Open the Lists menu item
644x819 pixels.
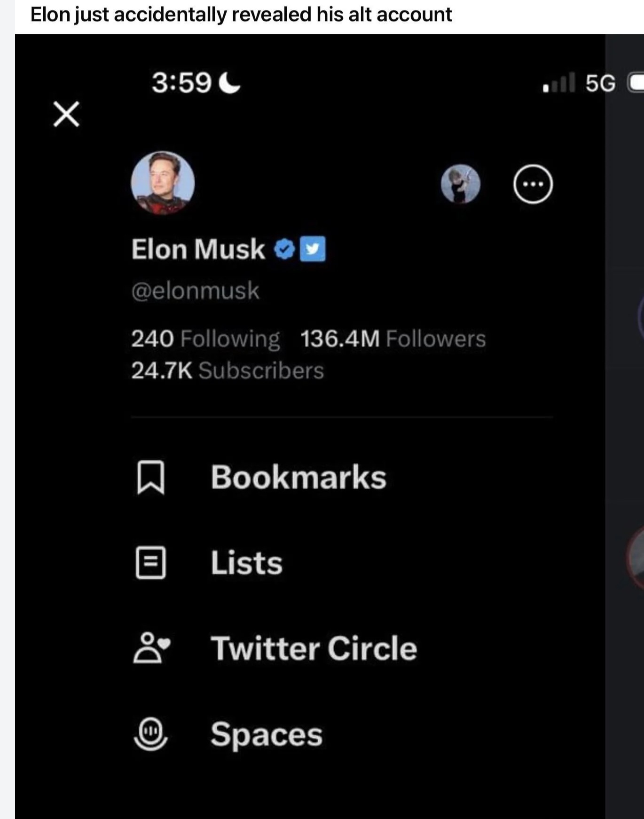coord(246,563)
